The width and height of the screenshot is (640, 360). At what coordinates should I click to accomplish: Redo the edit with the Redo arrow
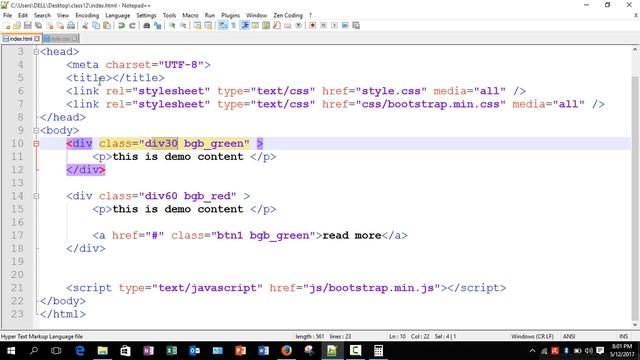(133, 25)
